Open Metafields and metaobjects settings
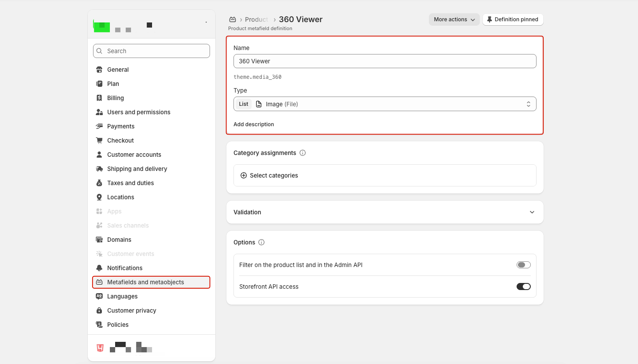This screenshot has width=638, height=364. click(x=145, y=282)
